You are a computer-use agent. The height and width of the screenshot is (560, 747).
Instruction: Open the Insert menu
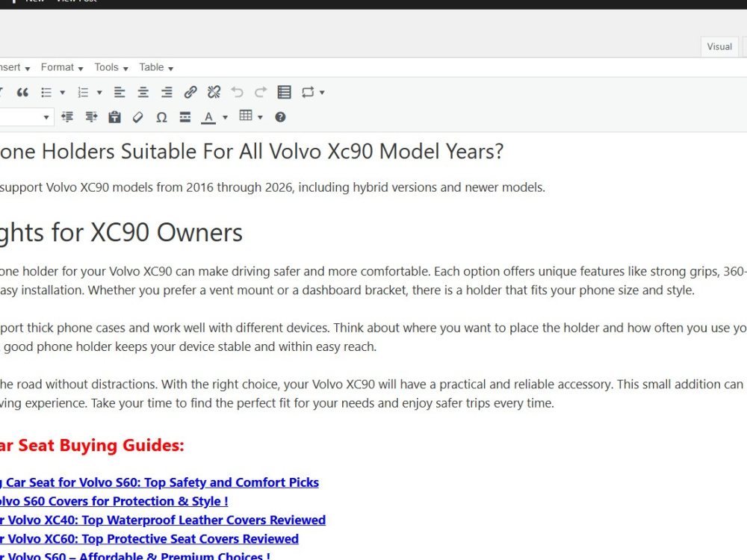coord(13,68)
